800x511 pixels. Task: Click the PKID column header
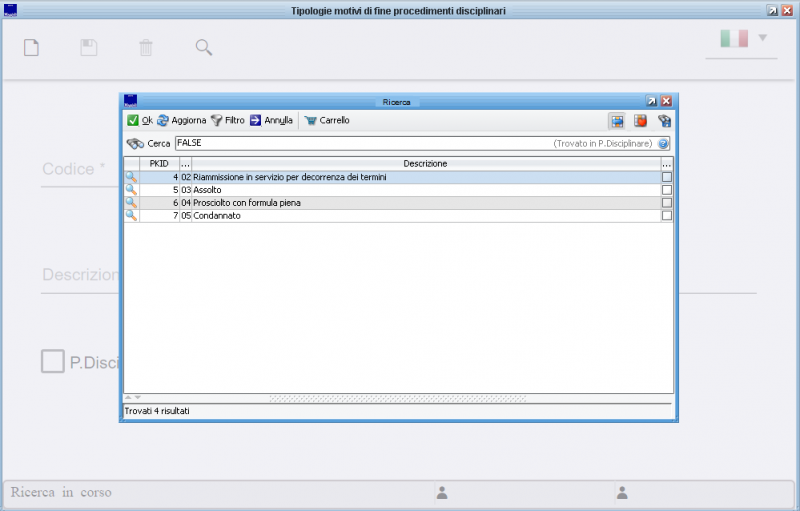pos(159,164)
